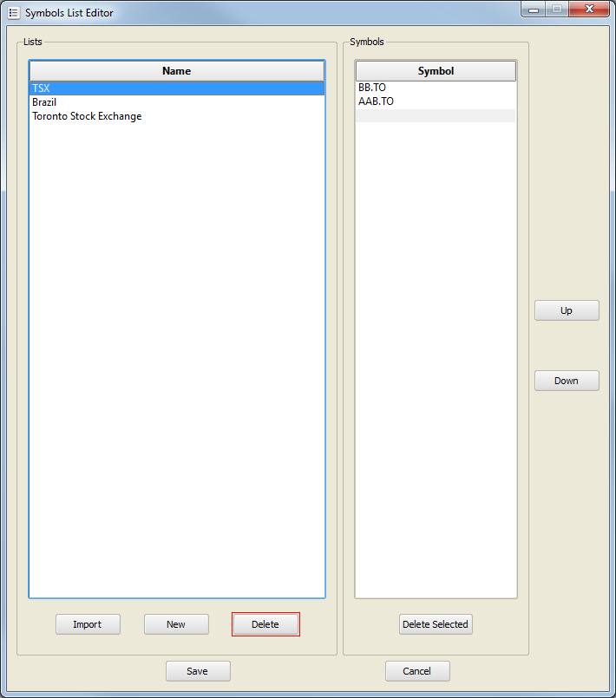This screenshot has width=616, height=698.
Task: Click the Name column header
Action: (x=176, y=71)
